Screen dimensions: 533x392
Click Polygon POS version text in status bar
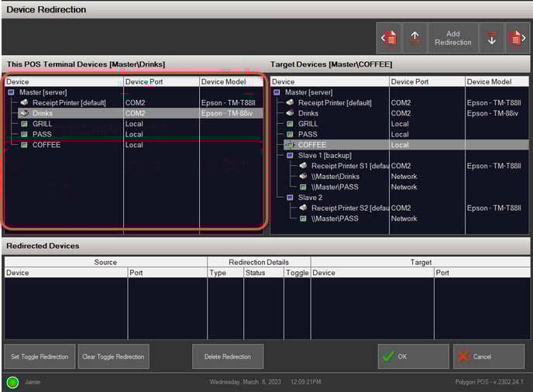(489, 382)
